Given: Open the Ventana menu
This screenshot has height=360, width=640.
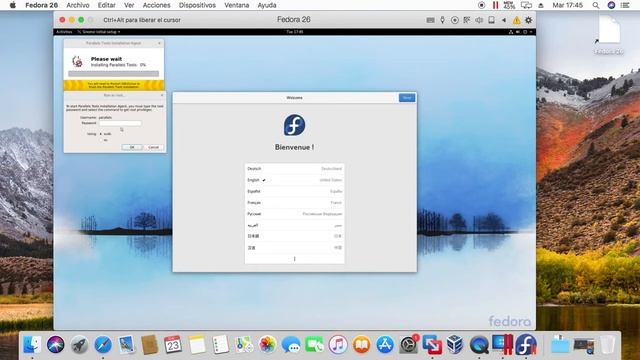Looking at the screenshot, I should coord(236,5).
